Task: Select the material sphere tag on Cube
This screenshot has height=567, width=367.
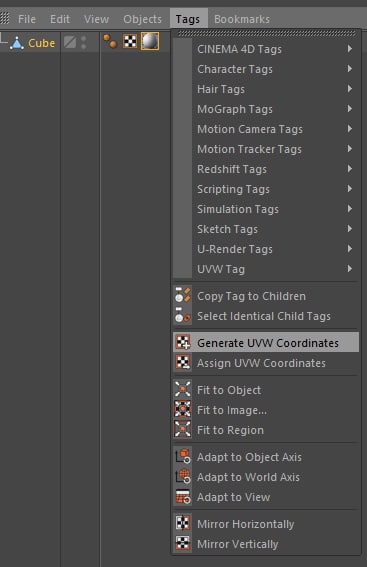Action: coord(150,41)
